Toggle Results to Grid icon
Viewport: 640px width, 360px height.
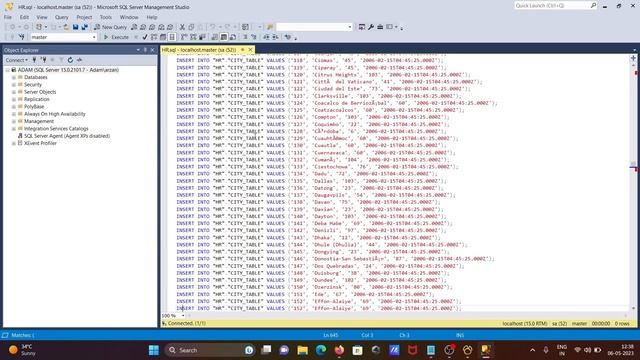(x=224, y=37)
